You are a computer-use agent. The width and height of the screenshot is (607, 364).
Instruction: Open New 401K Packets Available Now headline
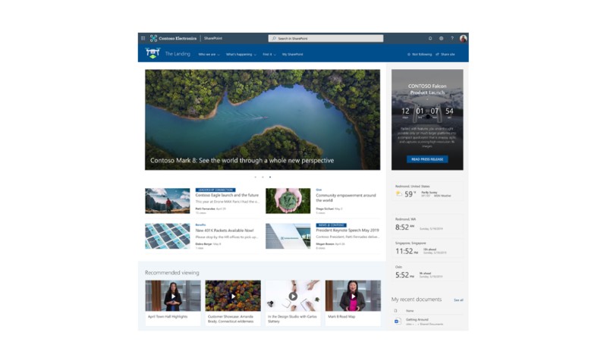(225, 231)
